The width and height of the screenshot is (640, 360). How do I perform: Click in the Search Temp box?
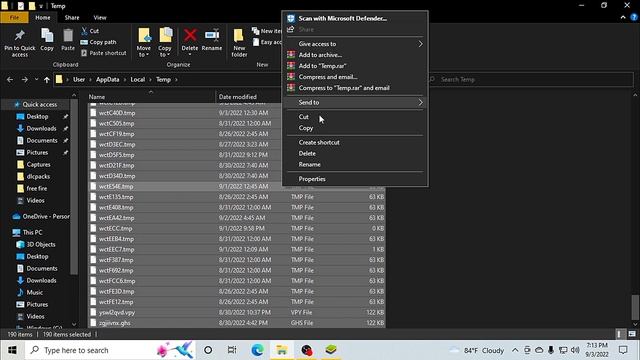(x=531, y=80)
